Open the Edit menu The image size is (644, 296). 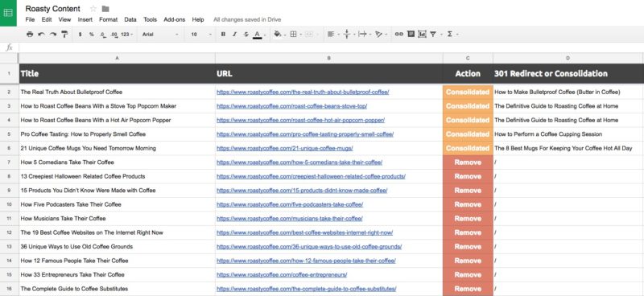[x=47, y=19]
